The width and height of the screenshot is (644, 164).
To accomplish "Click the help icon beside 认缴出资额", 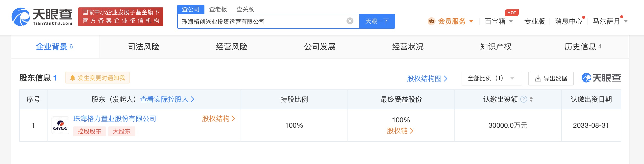I will pos(523,99).
